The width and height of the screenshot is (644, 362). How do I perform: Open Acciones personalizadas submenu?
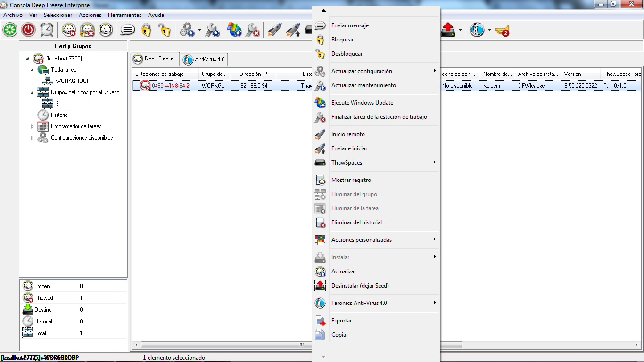[376, 240]
